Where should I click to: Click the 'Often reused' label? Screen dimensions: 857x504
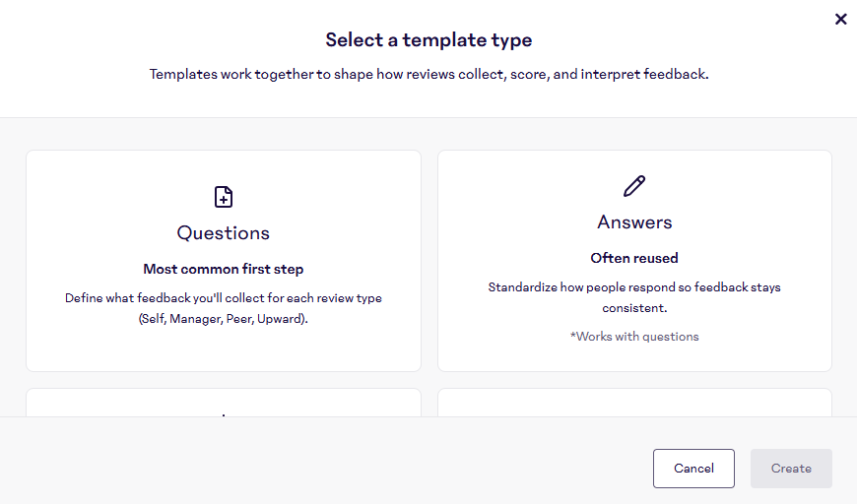pos(634,258)
